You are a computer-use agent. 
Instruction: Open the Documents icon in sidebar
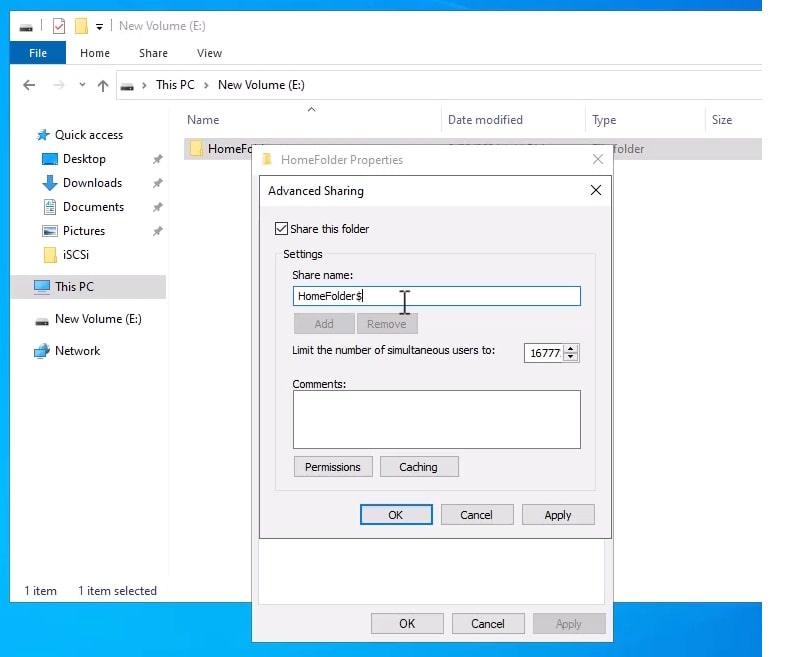point(50,207)
